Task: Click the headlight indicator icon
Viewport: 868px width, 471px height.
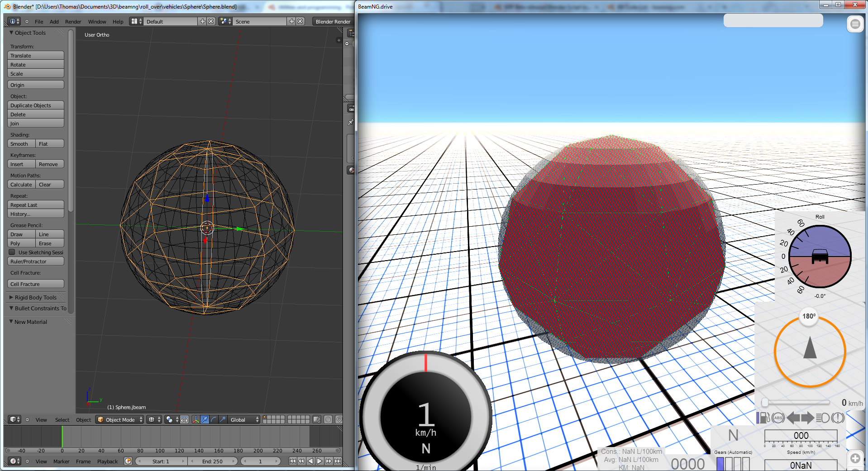Action: point(823,418)
